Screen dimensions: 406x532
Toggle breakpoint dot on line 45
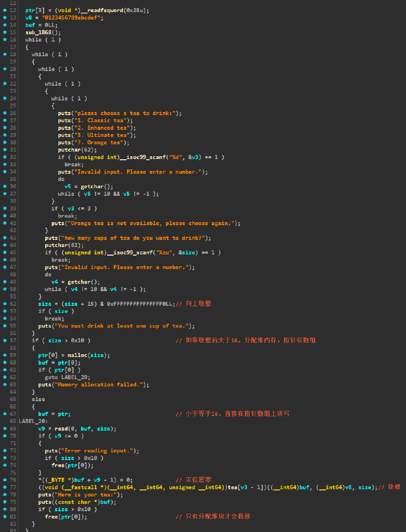5,253
